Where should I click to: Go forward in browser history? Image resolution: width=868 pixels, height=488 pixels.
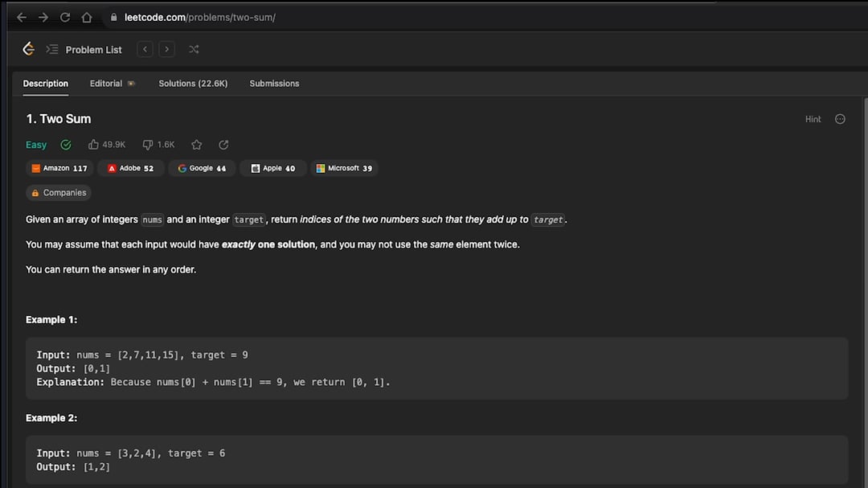click(43, 17)
